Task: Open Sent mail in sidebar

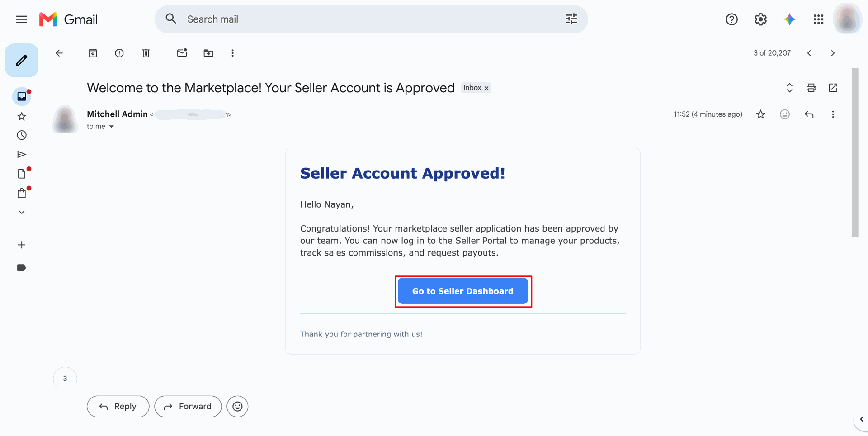Action: tap(22, 154)
